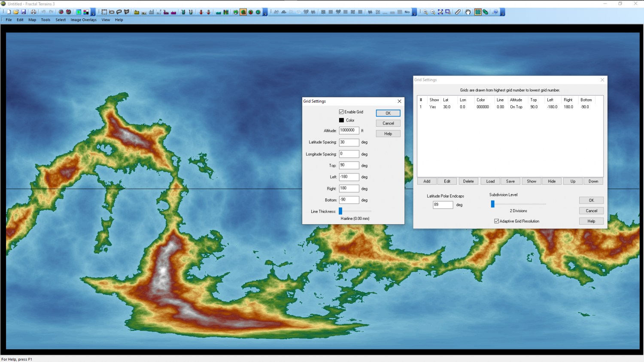Click the Up button under grid list

tap(573, 181)
